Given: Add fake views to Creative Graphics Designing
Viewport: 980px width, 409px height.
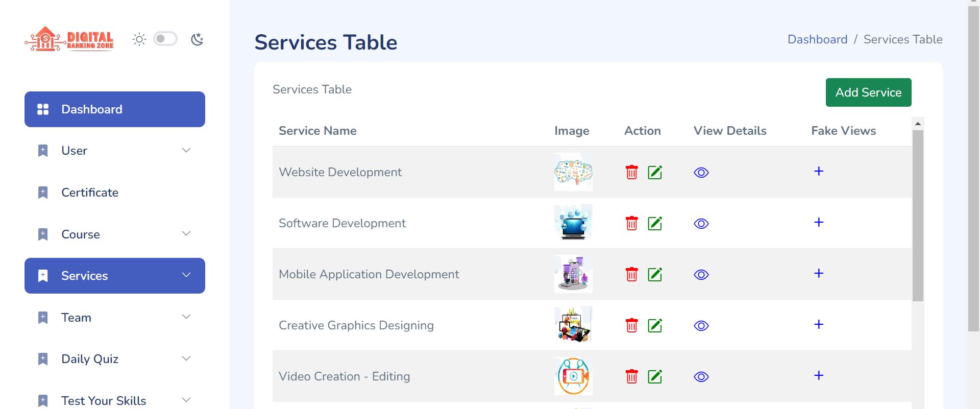Looking at the screenshot, I should [818, 325].
